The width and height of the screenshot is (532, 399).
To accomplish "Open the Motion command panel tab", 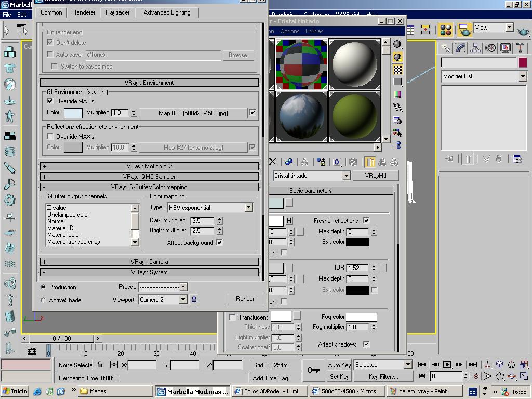I will click(x=490, y=48).
